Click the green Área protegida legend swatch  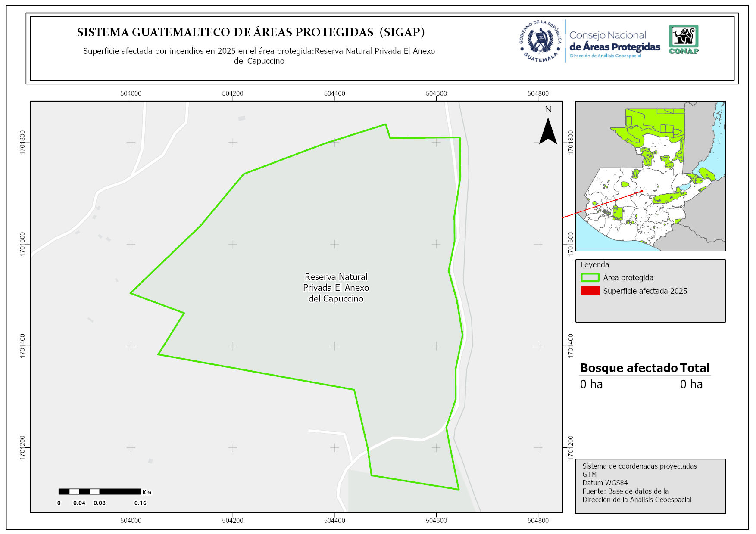pyautogui.click(x=590, y=278)
